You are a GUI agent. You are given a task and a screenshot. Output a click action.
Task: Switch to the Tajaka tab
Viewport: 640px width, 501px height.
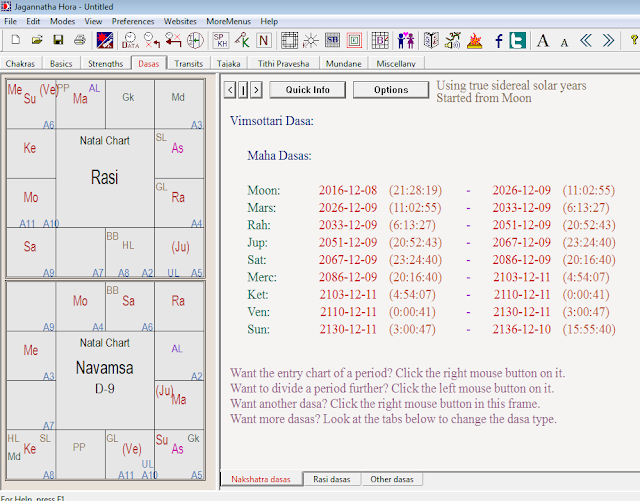(x=229, y=63)
